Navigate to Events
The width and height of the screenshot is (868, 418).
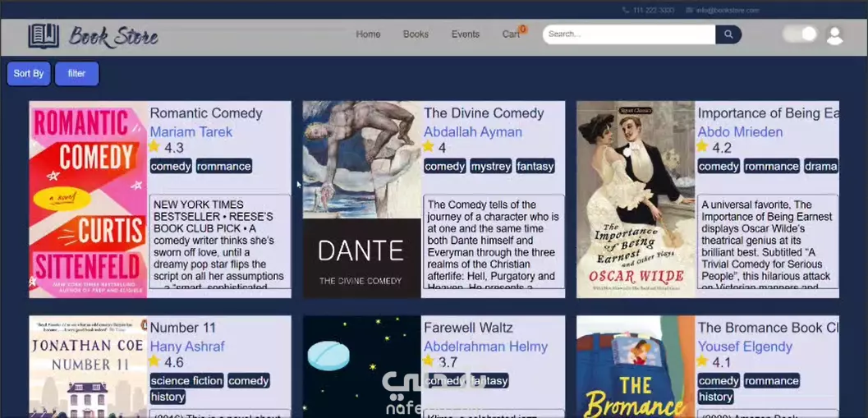click(466, 34)
